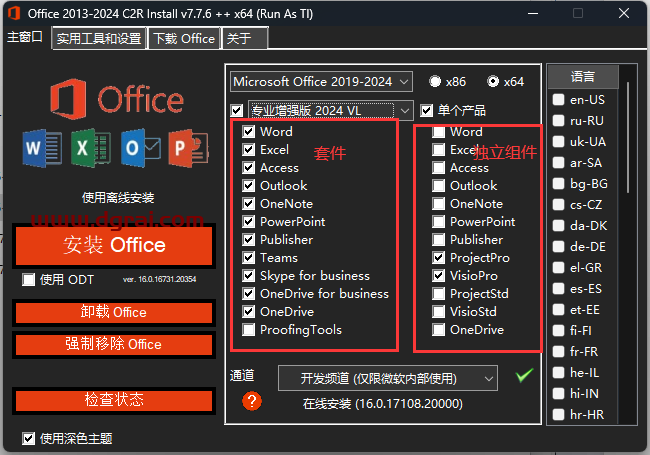Uncheck OneDrive in the suite list
650x455 pixels.
(x=248, y=312)
